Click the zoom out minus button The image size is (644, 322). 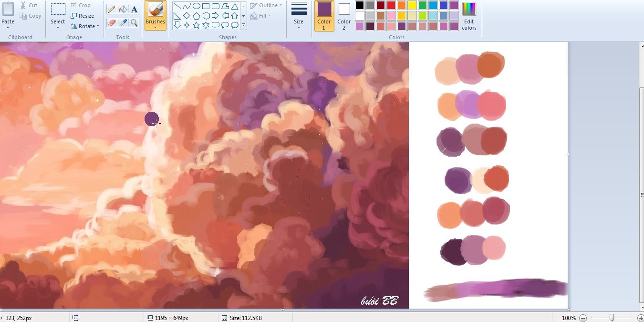[583, 318]
